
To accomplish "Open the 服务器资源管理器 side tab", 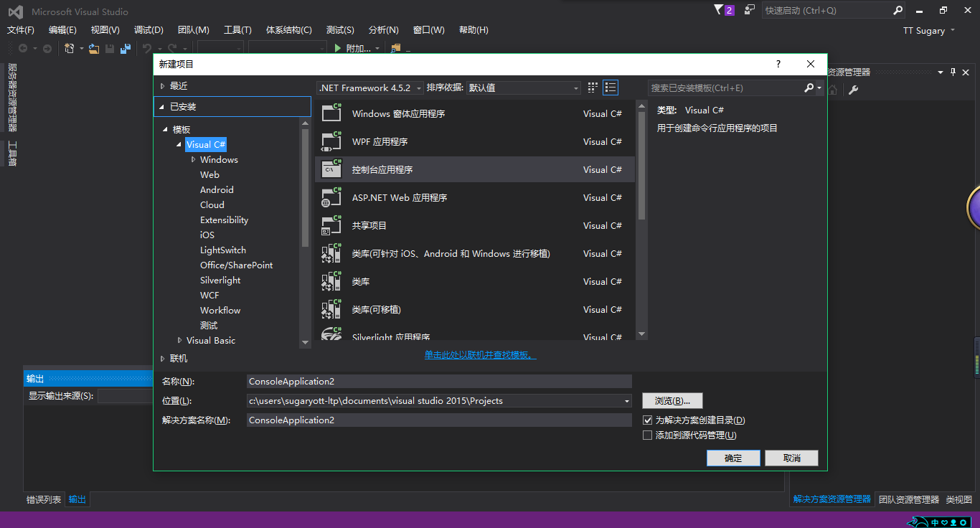I will coord(11,97).
